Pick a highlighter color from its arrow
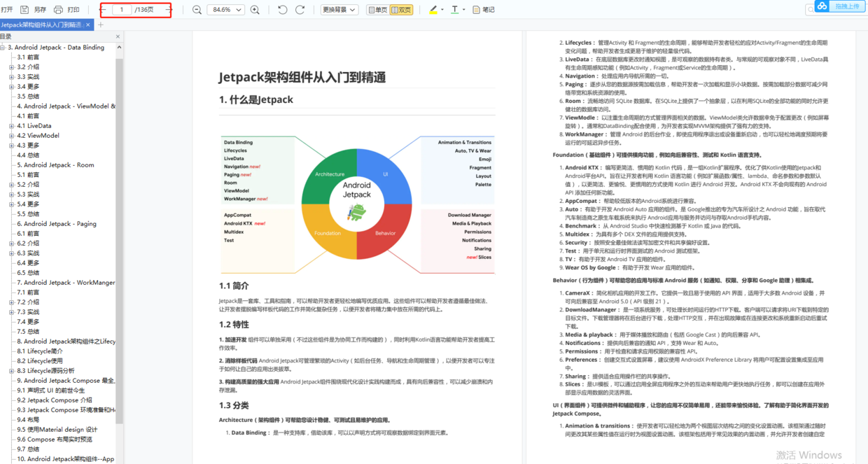The width and height of the screenshot is (868, 464). point(442,10)
